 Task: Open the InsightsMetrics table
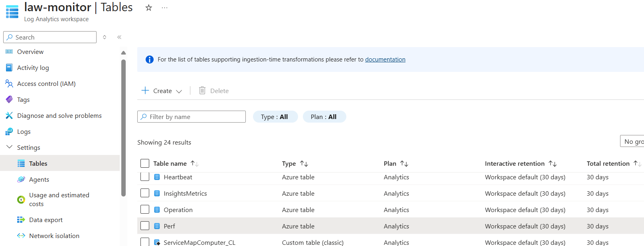(x=185, y=193)
